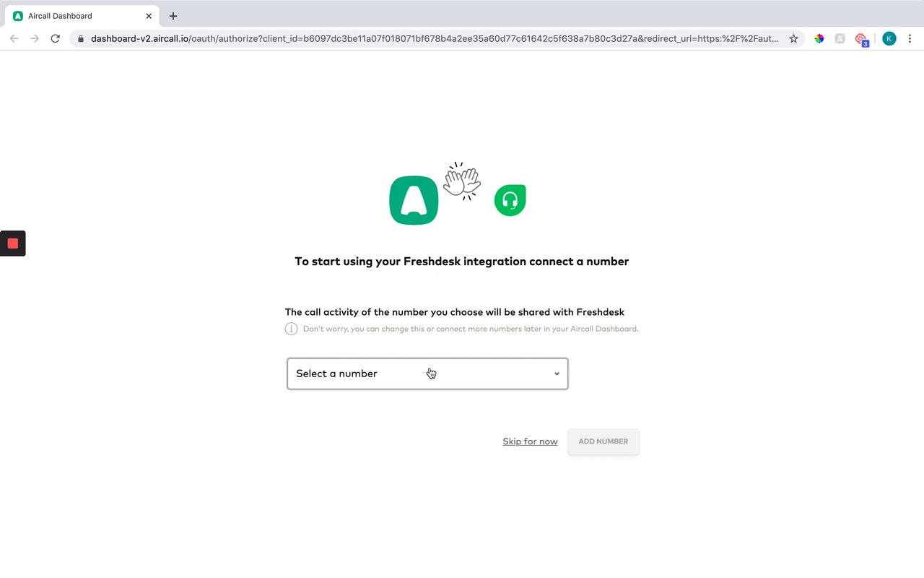Open the red extension with badge 3
The height and width of the screenshot is (578, 924).
point(861,39)
